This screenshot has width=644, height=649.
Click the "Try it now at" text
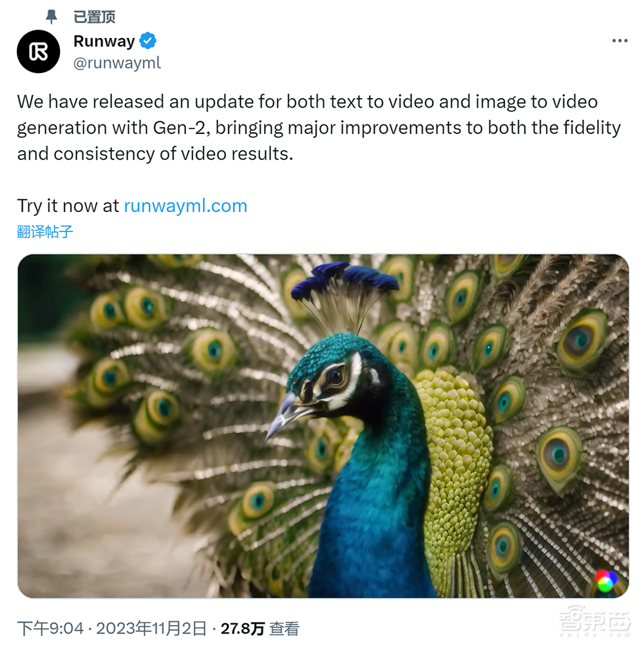[68, 206]
